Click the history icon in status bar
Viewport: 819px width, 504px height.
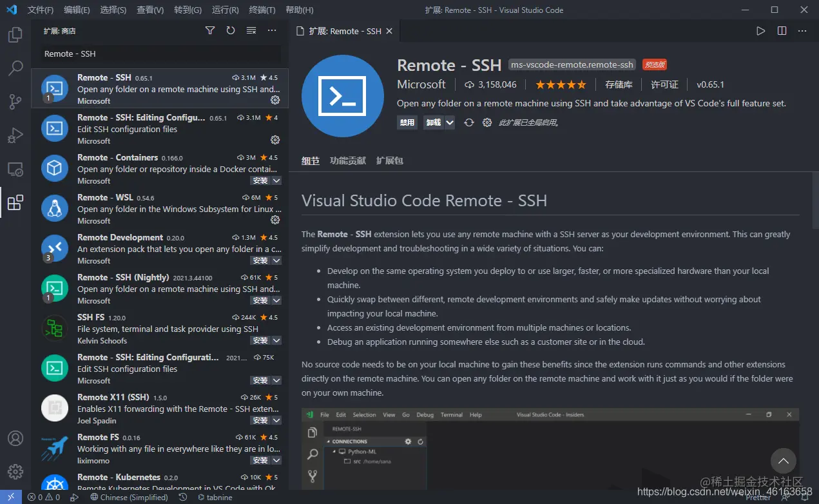coord(182,497)
